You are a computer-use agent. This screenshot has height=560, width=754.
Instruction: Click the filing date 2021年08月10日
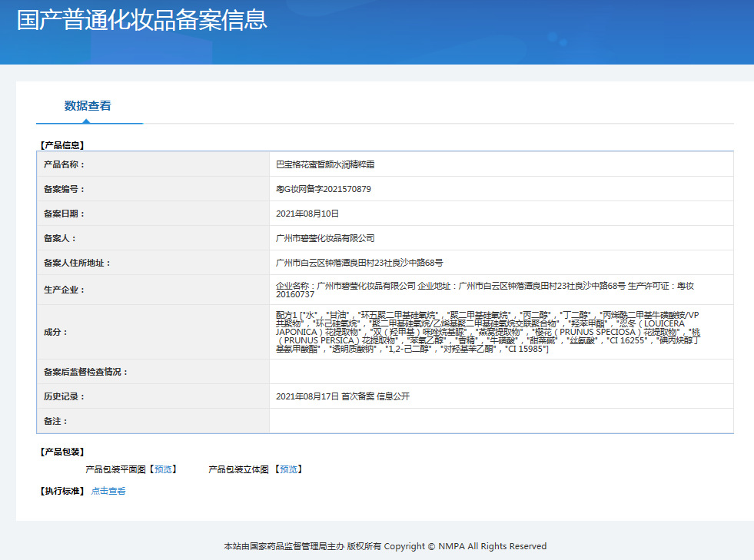(x=307, y=214)
